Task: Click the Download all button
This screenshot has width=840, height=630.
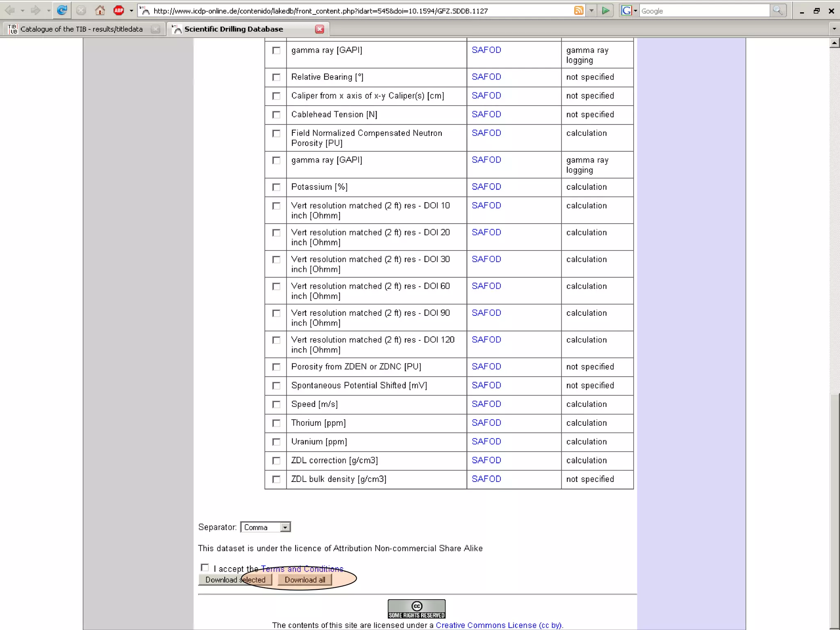Action: (305, 580)
